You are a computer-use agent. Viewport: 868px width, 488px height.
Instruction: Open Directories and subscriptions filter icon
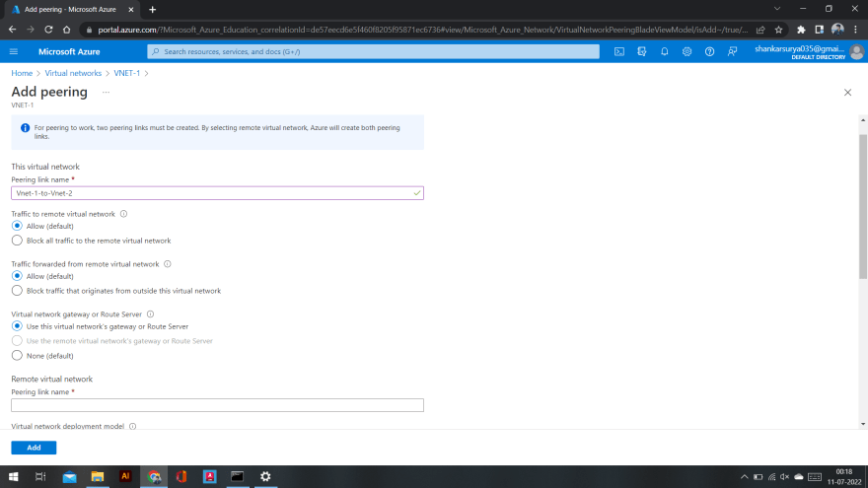click(641, 51)
